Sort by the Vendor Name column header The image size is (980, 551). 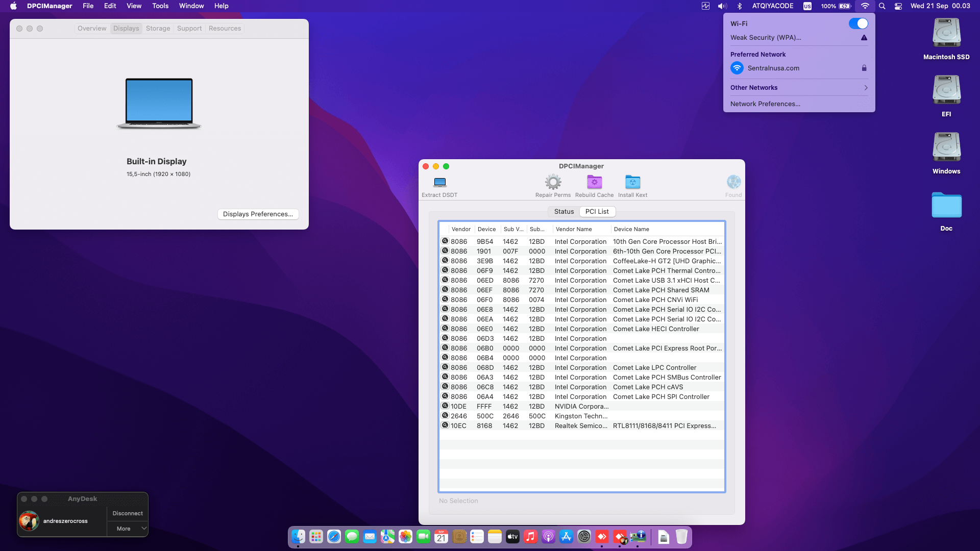pos(581,229)
